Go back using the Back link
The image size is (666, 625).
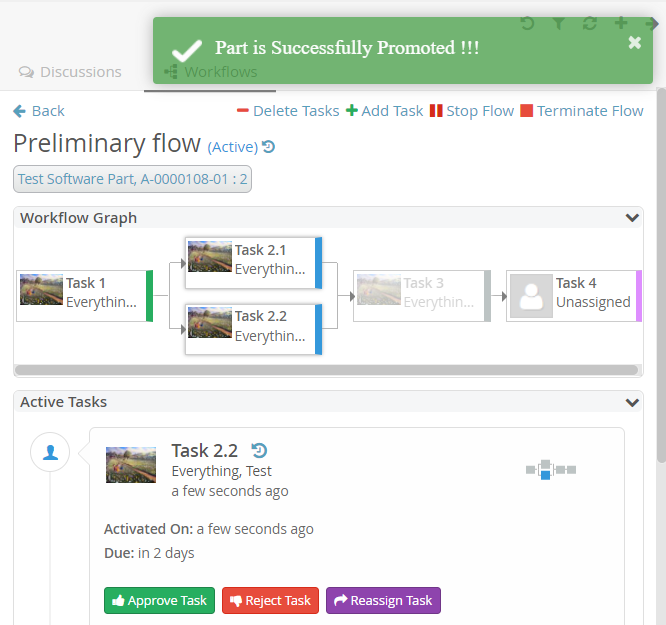[x=39, y=111]
